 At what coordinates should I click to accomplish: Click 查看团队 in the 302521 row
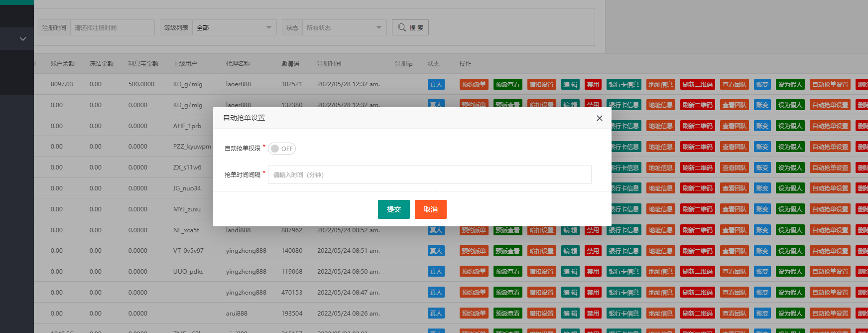point(735,84)
